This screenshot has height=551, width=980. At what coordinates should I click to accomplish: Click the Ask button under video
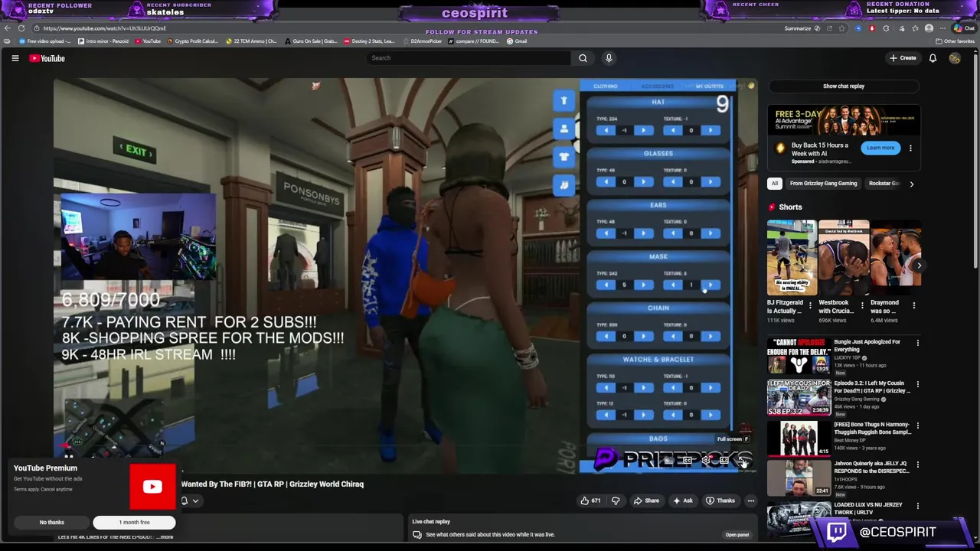(x=682, y=500)
